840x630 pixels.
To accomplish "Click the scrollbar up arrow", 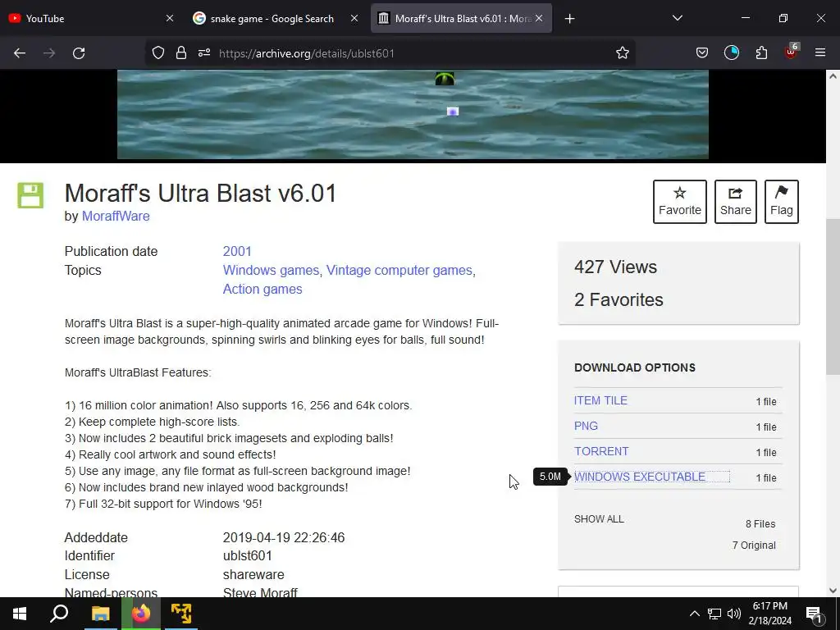I will tap(833, 76).
